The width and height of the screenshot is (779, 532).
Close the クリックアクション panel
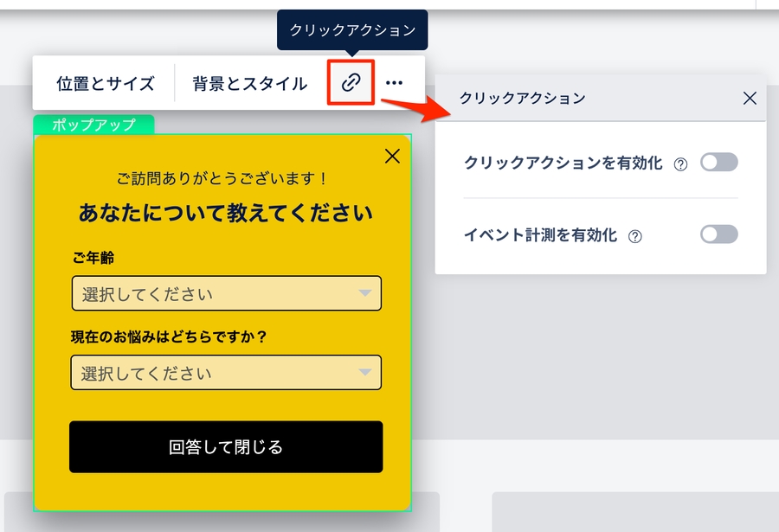point(750,99)
